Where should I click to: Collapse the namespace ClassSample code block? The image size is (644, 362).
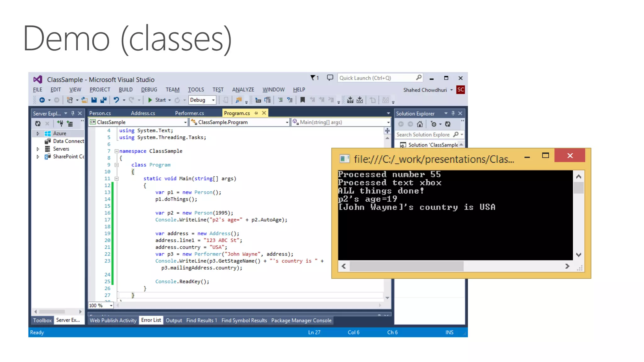(x=117, y=151)
